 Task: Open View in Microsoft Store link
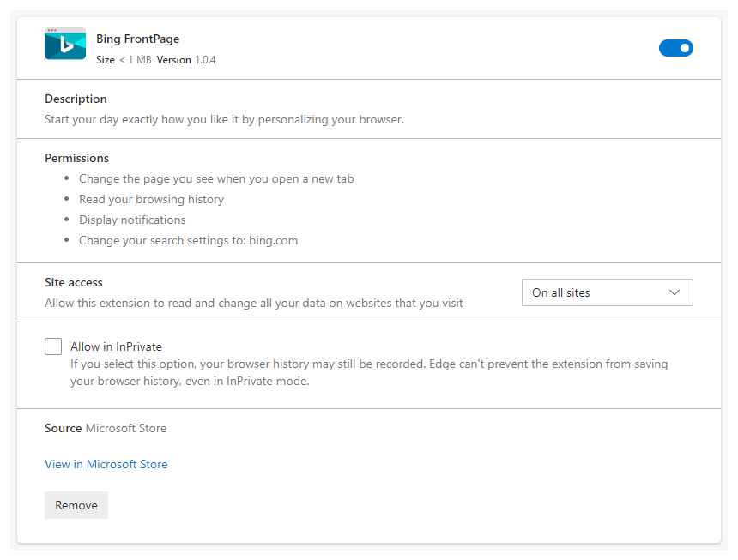(x=106, y=464)
